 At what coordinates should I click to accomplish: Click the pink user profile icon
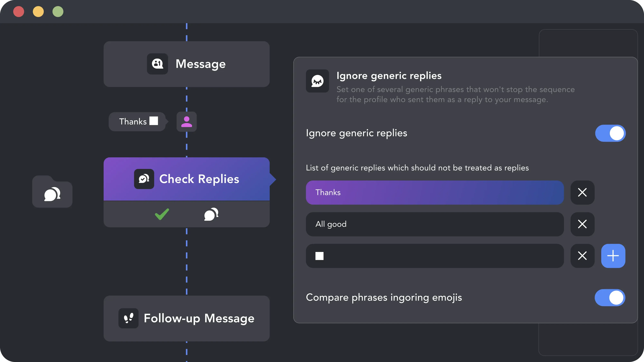point(186,122)
